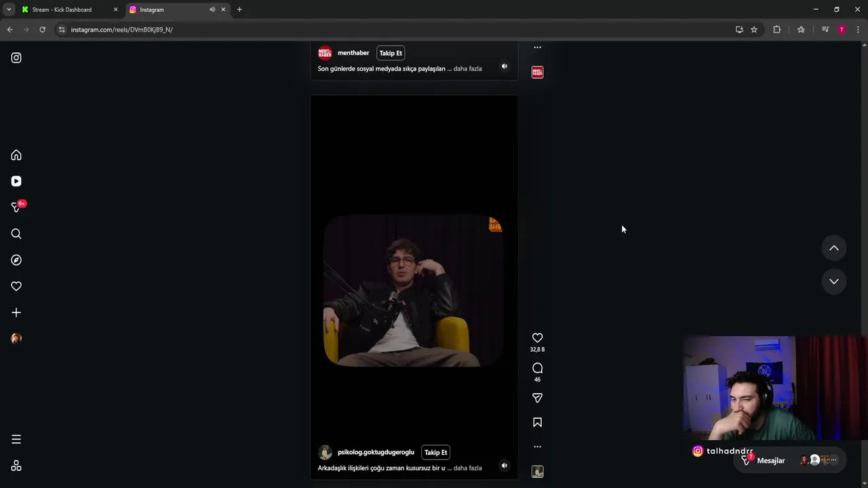Go to the next reel with down chevron
The image size is (868, 488).
click(x=834, y=281)
